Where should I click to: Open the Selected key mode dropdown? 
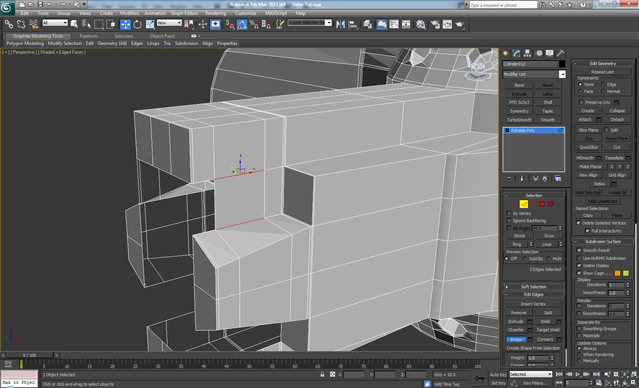click(531, 374)
